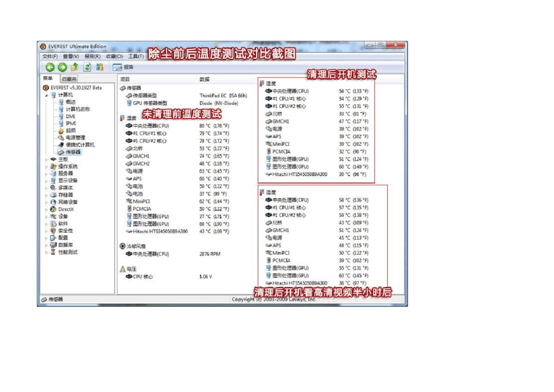Image resolution: width=554 pixels, height=392 pixels.
Task: Expand the 显示设备 tree node
Action: (46, 181)
